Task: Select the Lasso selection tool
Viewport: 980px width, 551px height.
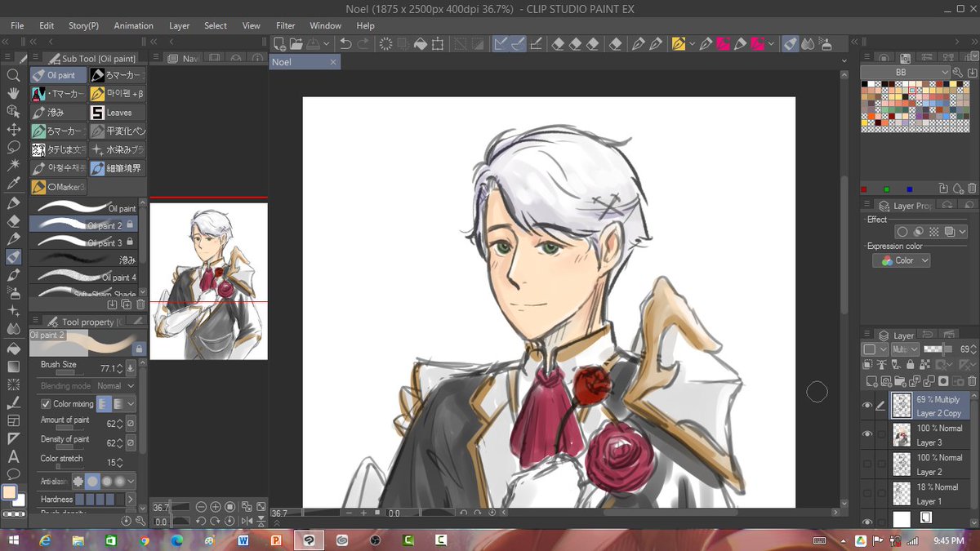Action: click(13, 148)
